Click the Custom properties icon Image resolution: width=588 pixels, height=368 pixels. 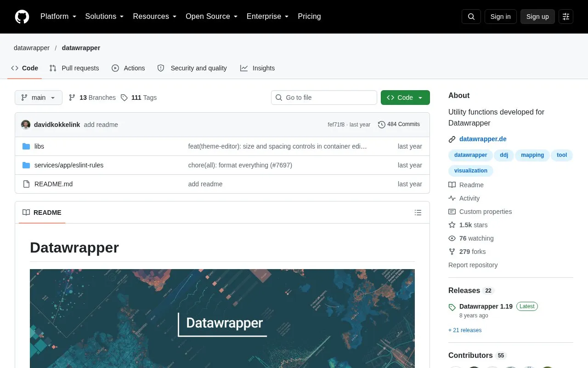click(x=452, y=212)
